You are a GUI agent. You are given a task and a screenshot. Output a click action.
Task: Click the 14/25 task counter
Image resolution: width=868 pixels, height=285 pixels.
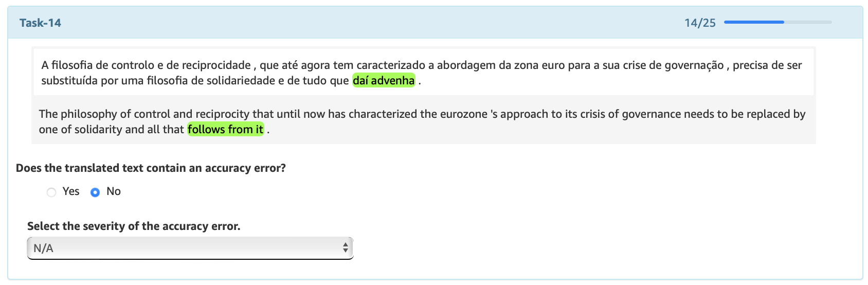(700, 23)
